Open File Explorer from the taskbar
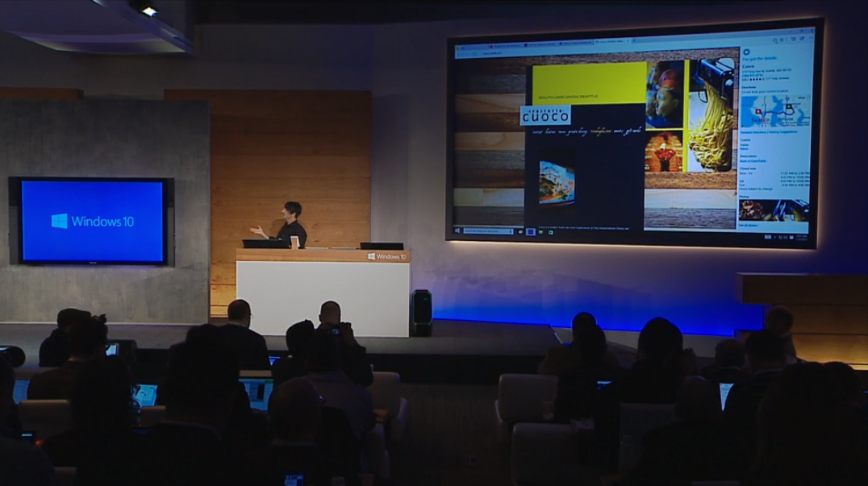The width and height of the screenshot is (868, 486). pos(541,232)
